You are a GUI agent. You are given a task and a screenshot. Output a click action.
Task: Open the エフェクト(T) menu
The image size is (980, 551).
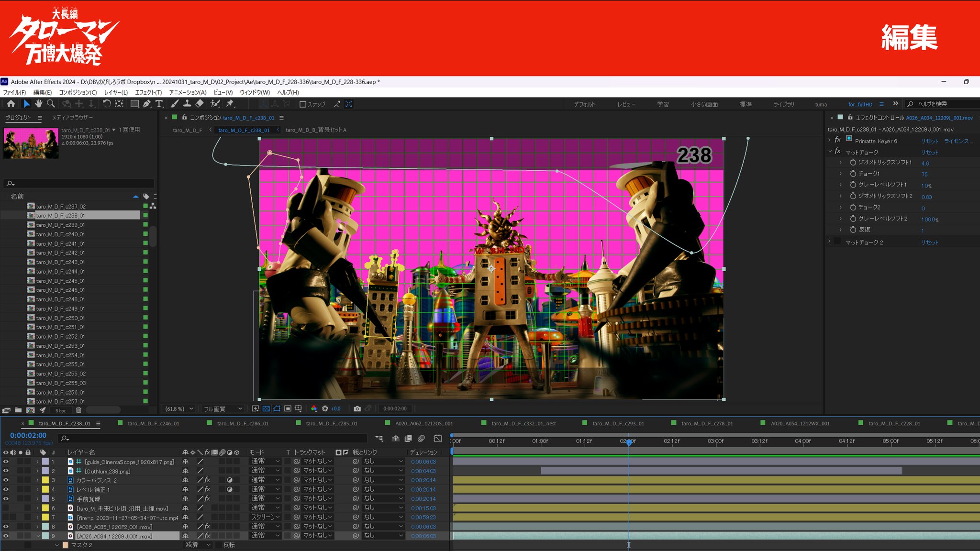click(x=148, y=92)
